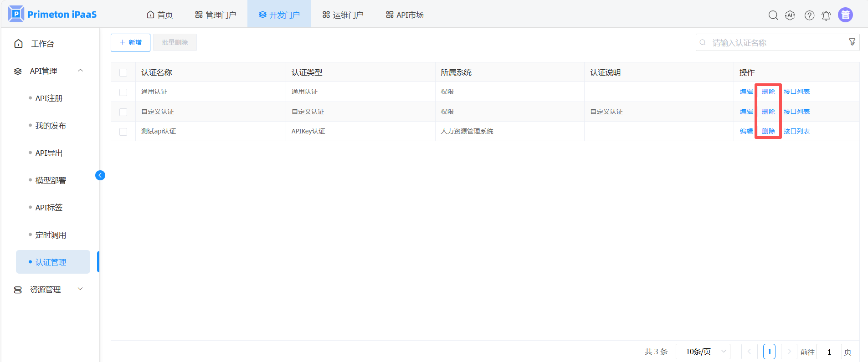Toggle the select-all checkbox in table header
Viewport: 868px width, 362px height.
123,72
